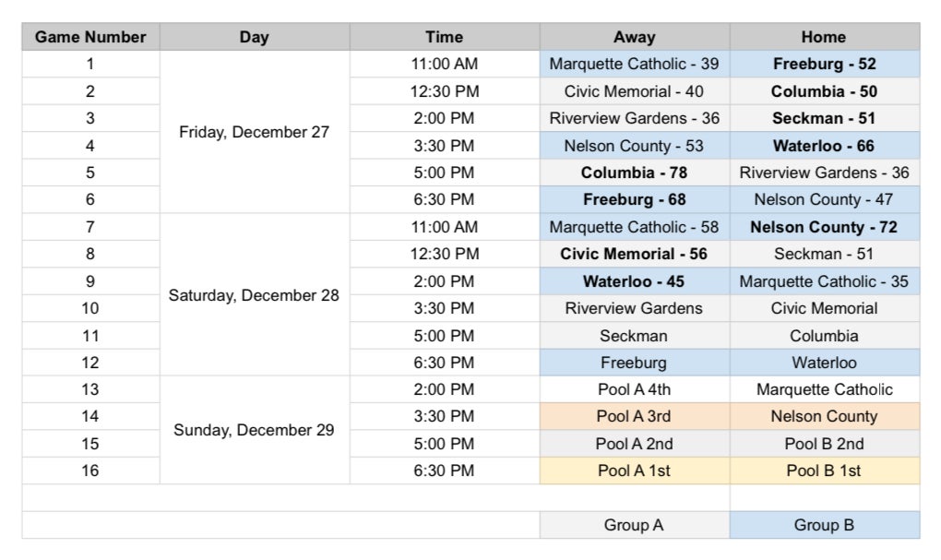Click the Freeburg - 52 home cell

[824, 65]
